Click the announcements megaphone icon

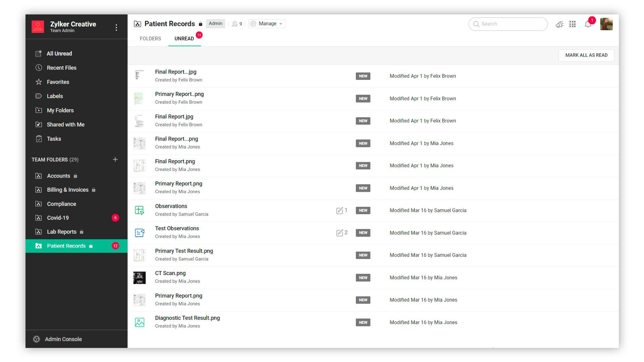tap(559, 24)
